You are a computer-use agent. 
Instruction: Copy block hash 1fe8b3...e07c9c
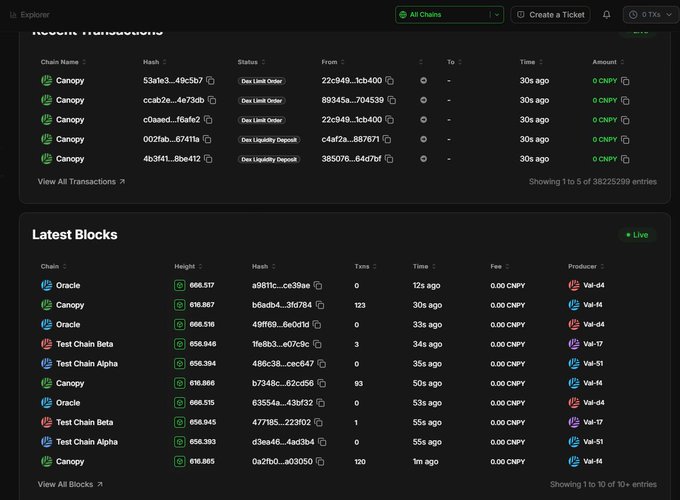(x=317, y=344)
